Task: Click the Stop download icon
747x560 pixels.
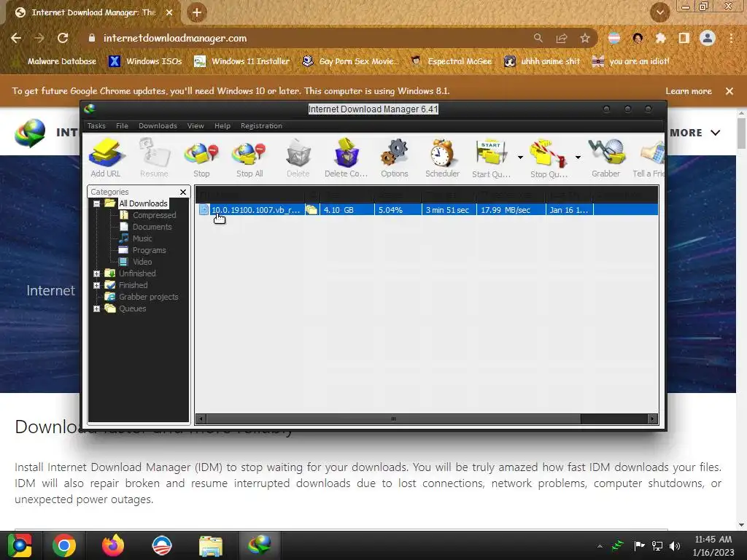Action: (201, 157)
